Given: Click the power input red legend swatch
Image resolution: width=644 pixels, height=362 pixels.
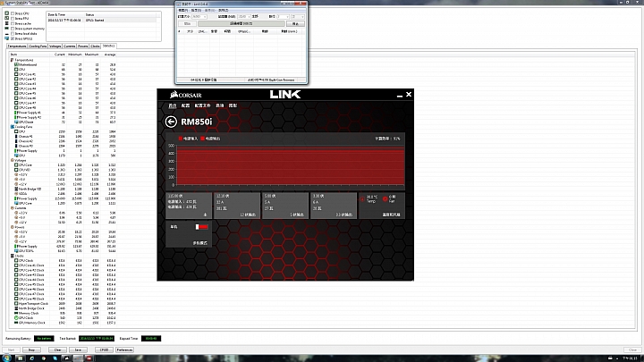Looking at the screenshot, I should (181, 139).
